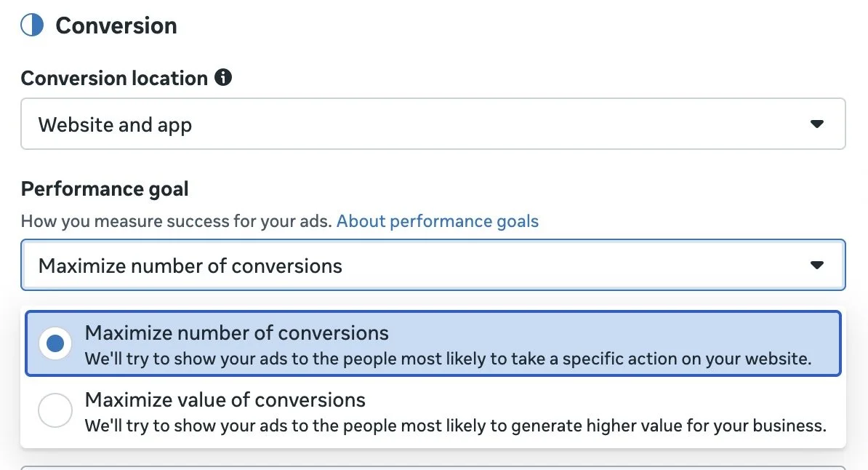Choose Maximize value of conversions option
This screenshot has width=868, height=470.
225,399
